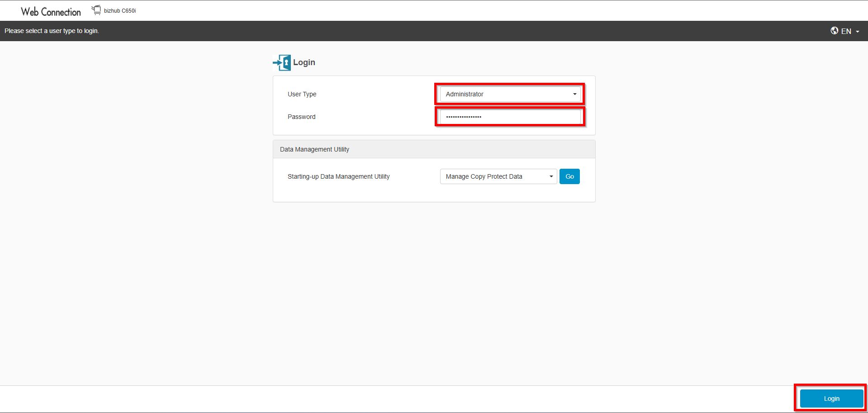Viewport: 868px width, 413px height.
Task: Click the caret beside EN
Action: coord(858,32)
